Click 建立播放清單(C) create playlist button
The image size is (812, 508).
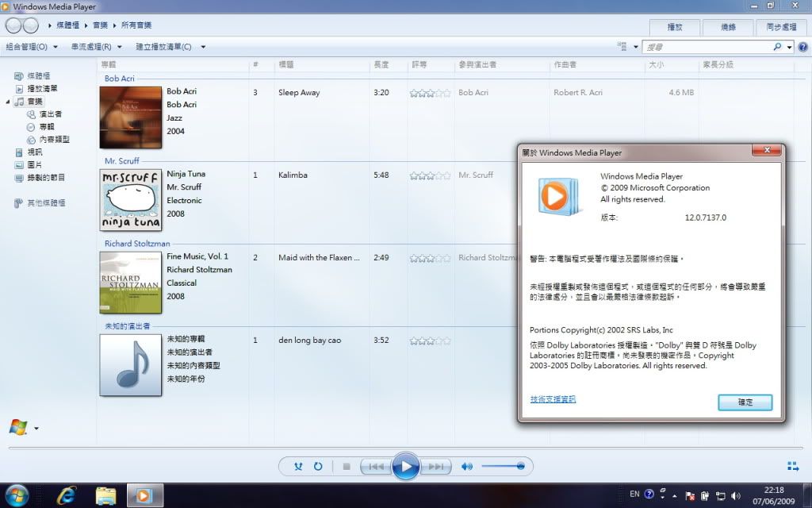click(x=163, y=47)
